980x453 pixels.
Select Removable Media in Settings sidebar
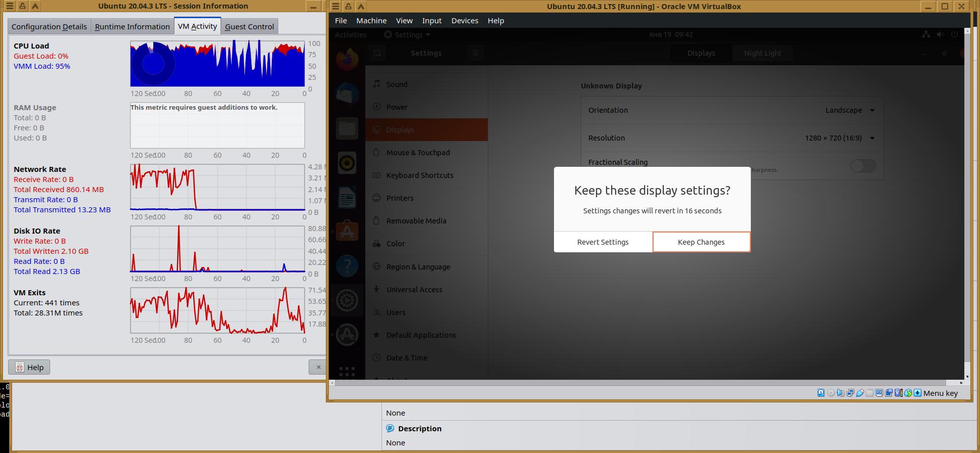click(427, 221)
